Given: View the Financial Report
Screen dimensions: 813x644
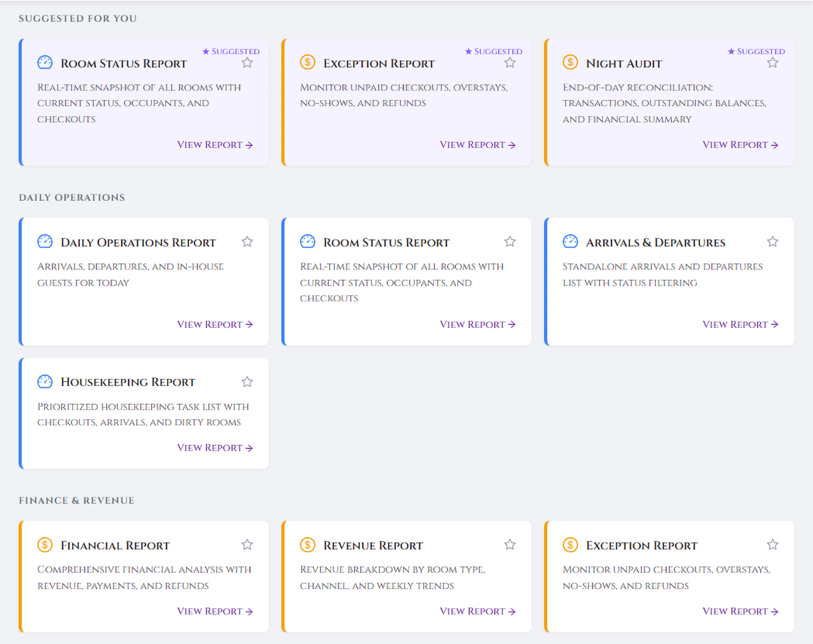Looking at the screenshot, I should point(214,611).
